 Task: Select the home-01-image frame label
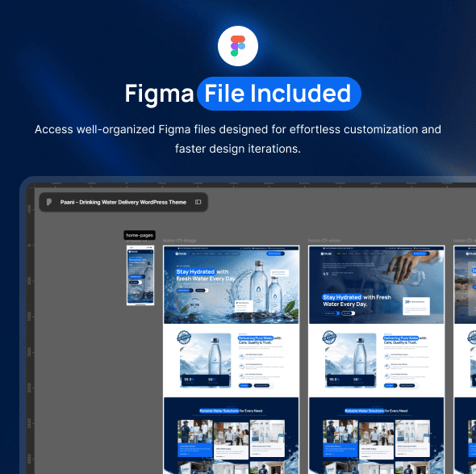[x=179, y=241]
